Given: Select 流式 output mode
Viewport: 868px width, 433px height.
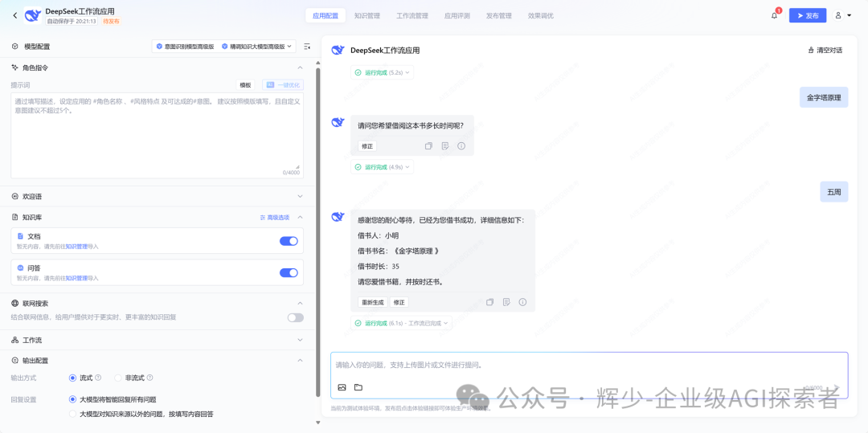Looking at the screenshot, I should point(72,378).
